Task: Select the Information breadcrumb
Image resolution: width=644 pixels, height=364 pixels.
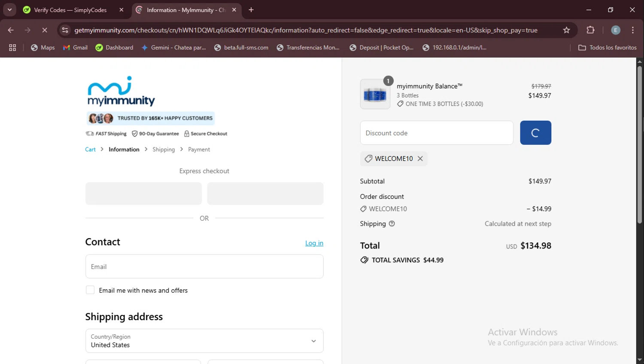Action: (x=124, y=150)
